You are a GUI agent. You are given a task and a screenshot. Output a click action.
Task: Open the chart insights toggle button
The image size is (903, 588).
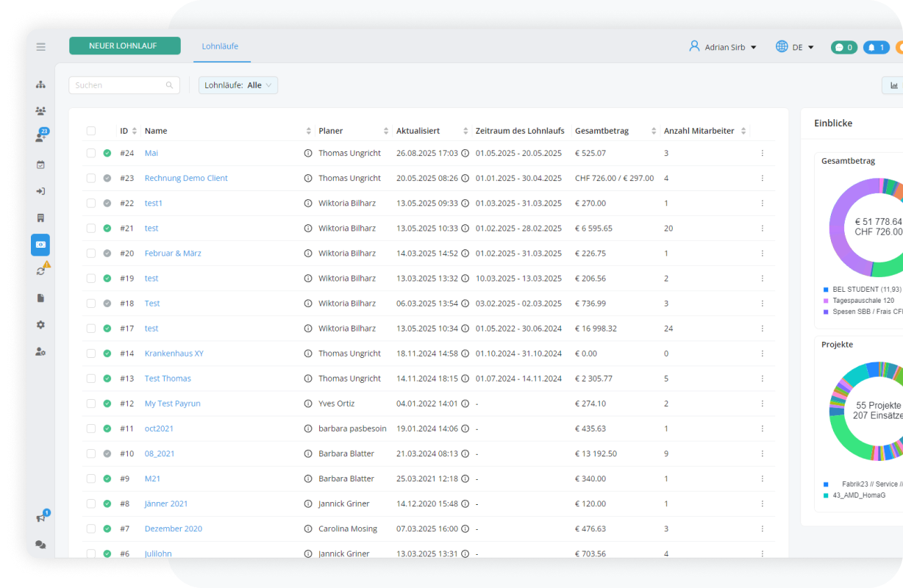(893, 85)
